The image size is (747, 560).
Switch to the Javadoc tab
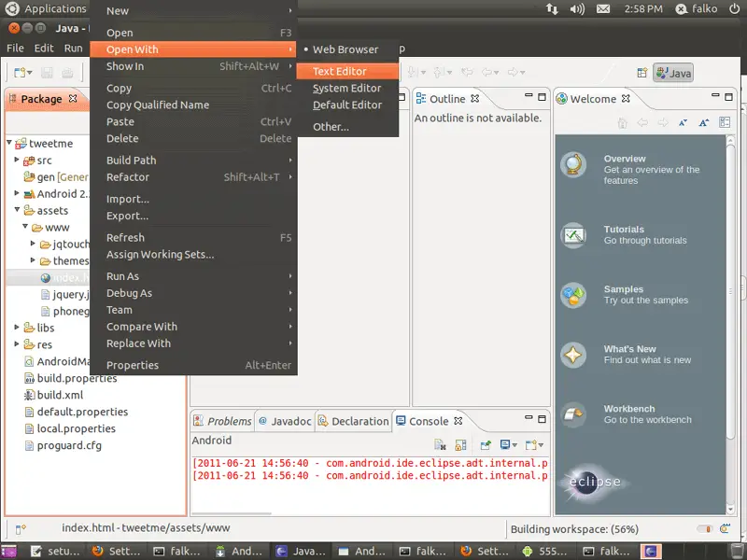click(x=285, y=422)
